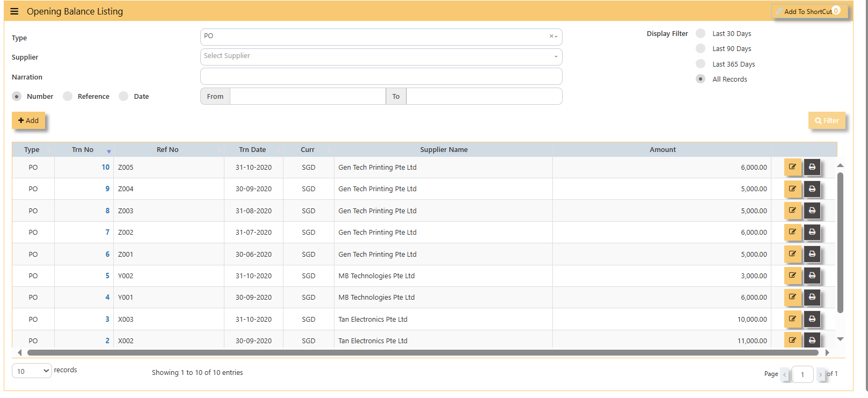The image size is (868, 398).
Task: Edit transaction 2 row X002
Action: pyautogui.click(x=792, y=340)
